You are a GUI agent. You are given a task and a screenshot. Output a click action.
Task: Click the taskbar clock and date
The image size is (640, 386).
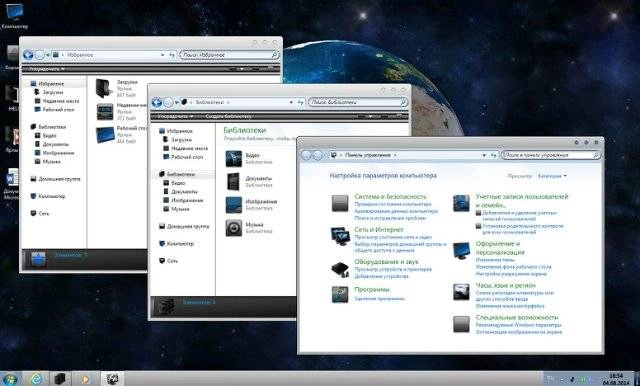616,379
